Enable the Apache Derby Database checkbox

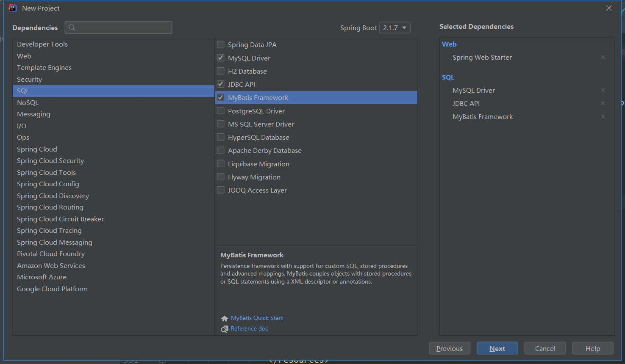221,150
